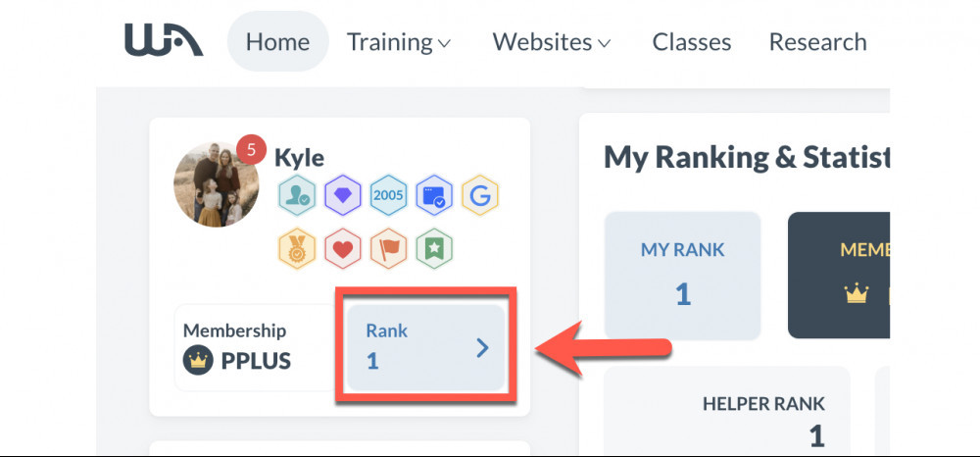Click the Google G badge
The width and height of the screenshot is (980, 457).
click(x=479, y=195)
